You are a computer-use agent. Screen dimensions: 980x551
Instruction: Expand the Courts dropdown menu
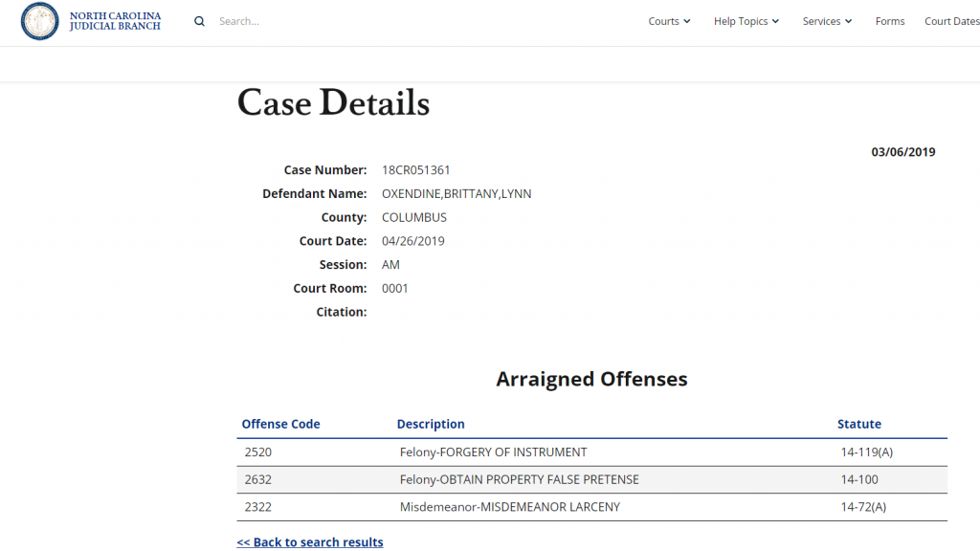(669, 21)
